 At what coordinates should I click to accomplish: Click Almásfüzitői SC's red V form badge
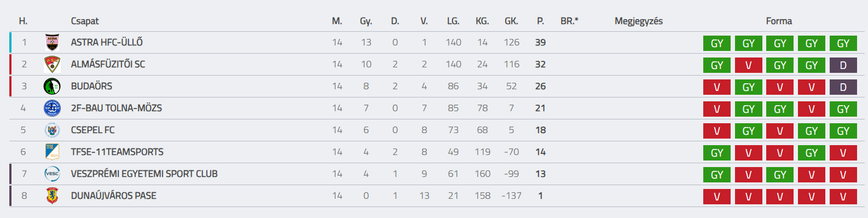coord(749,65)
